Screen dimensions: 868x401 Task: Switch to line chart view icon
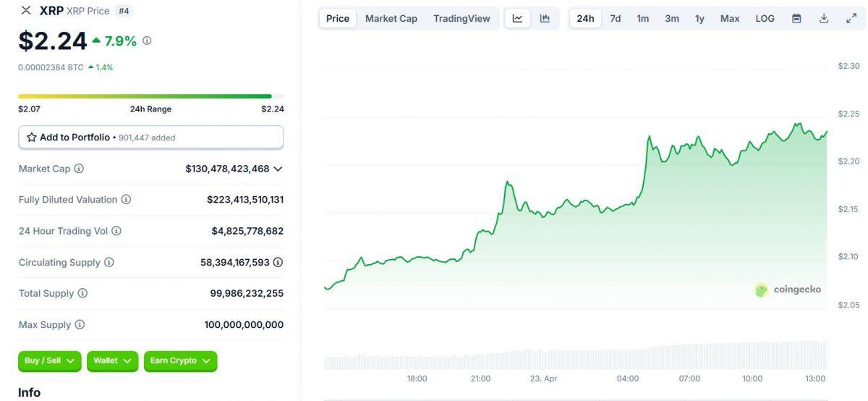tap(518, 19)
